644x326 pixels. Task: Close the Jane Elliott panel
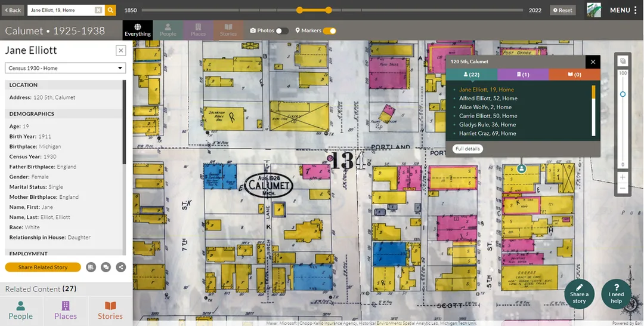point(120,51)
